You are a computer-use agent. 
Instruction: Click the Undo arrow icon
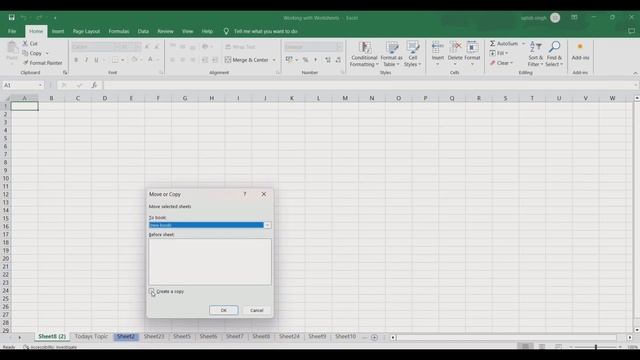click(x=24, y=18)
